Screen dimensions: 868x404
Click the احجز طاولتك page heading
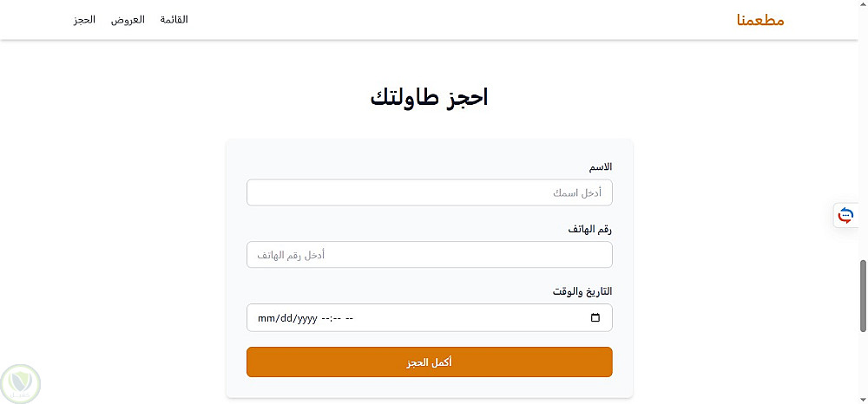point(429,97)
